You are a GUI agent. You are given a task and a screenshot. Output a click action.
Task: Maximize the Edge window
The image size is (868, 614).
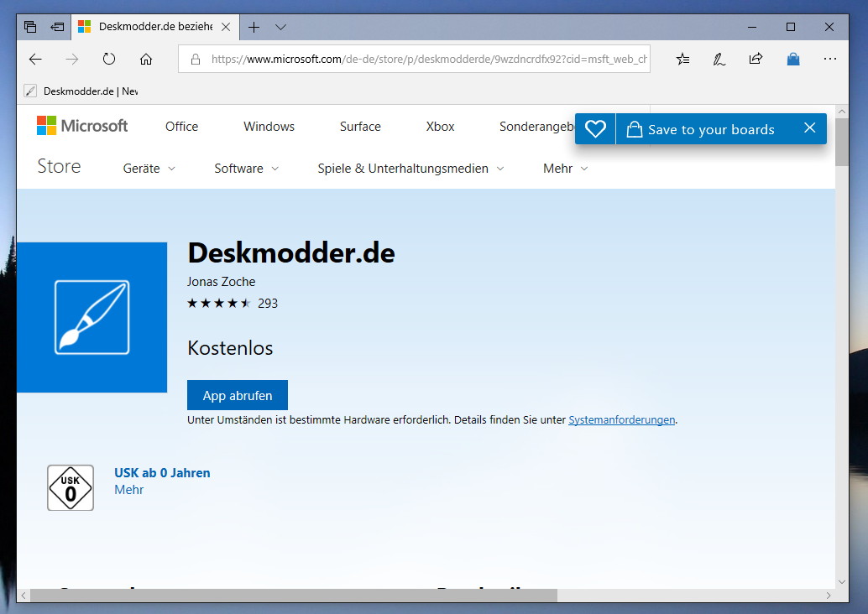coord(791,27)
